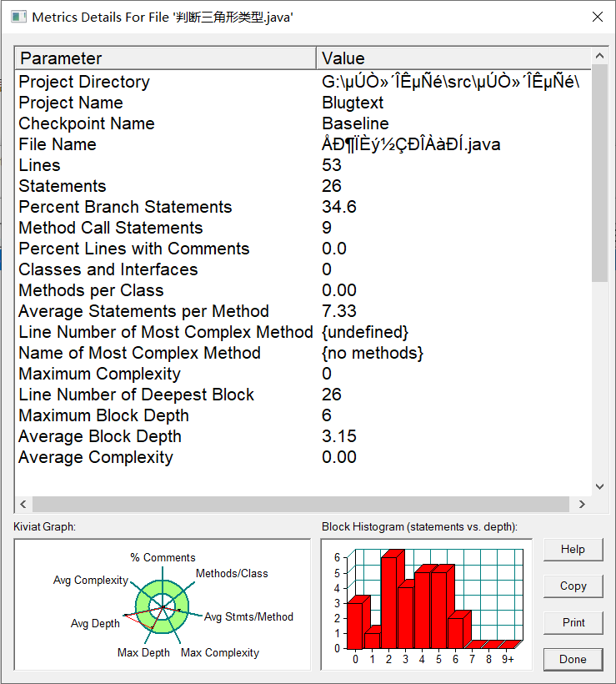Screen dimensions: 616x684
Task: Select the Maximum Block Depth row
Action: click(303, 415)
